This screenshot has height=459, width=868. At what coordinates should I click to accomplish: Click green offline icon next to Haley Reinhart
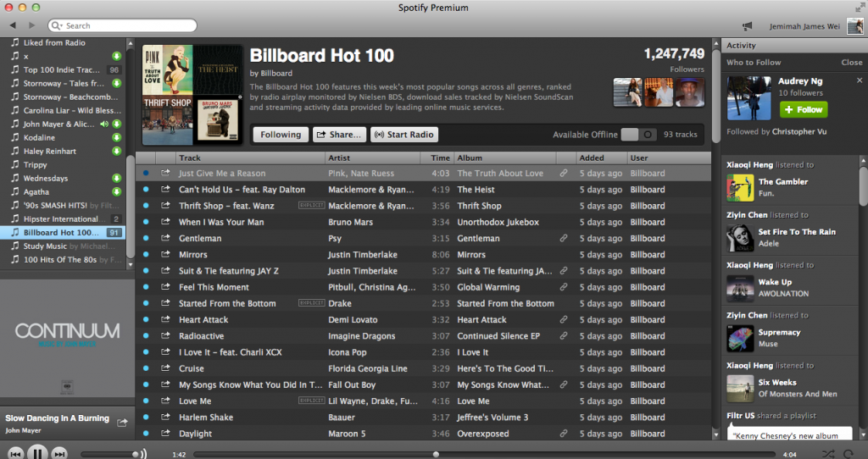(116, 151)
